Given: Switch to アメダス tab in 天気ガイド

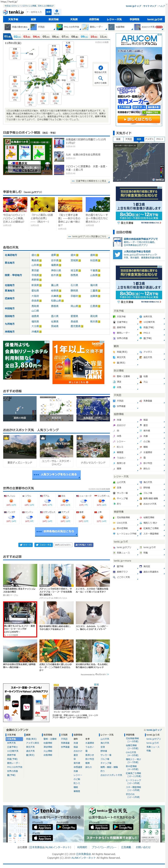Looking at the screenshot, I should (x=149, y=139).
